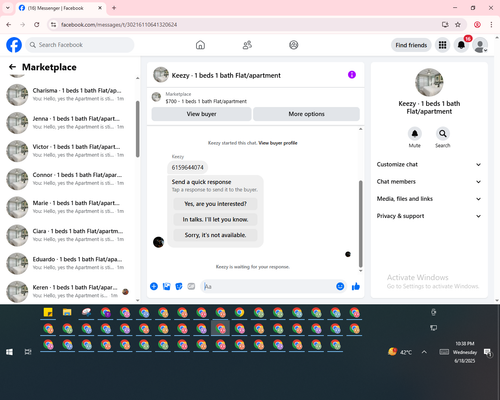Image resolution: width=500 pixels, height=400 pixels.
Task: Open the Windows Start menu
Action: (x=9, y=352)
